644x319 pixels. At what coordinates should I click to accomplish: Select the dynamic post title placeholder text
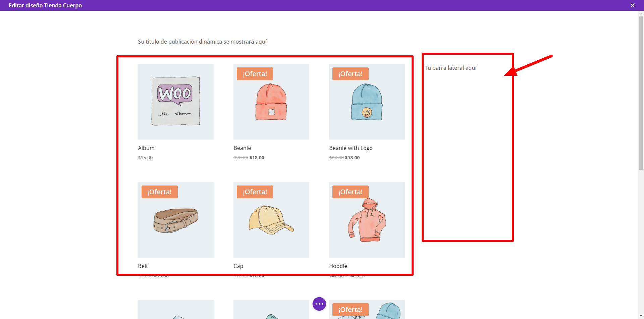202,42
